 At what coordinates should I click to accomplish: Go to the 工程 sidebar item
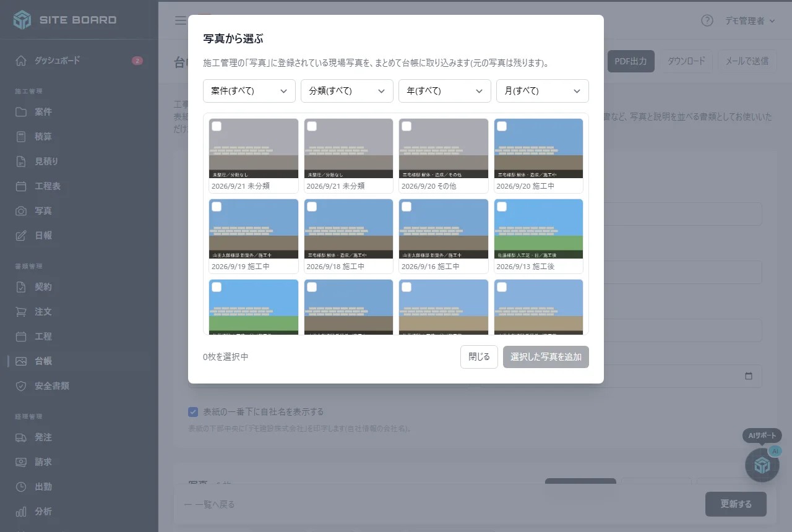tap(79, 337)
